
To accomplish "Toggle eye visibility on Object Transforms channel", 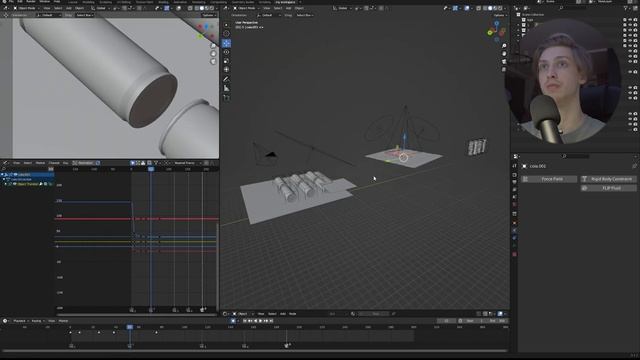I will pos(15,184).
